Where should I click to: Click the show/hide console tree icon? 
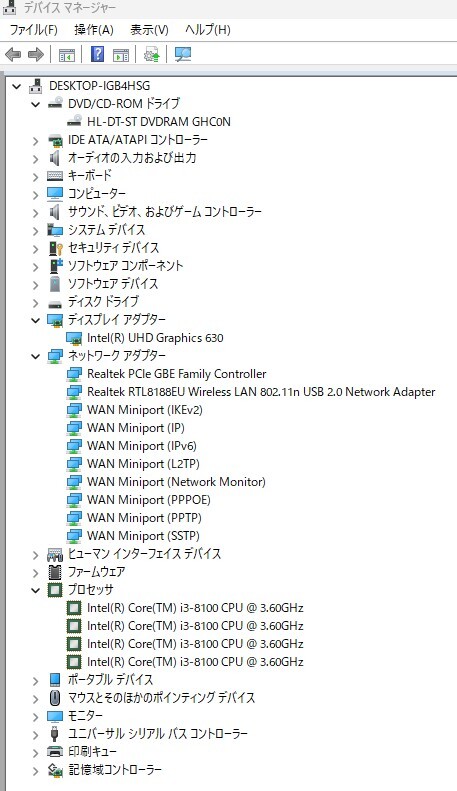click(67, 55)
